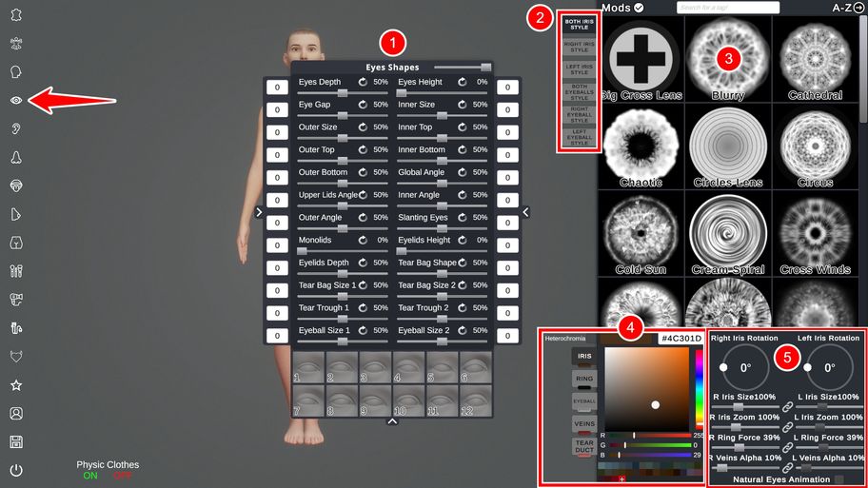
Task: Turn Physic Clothes OFF
Action: pyautogui.click(x=123, y=476)
